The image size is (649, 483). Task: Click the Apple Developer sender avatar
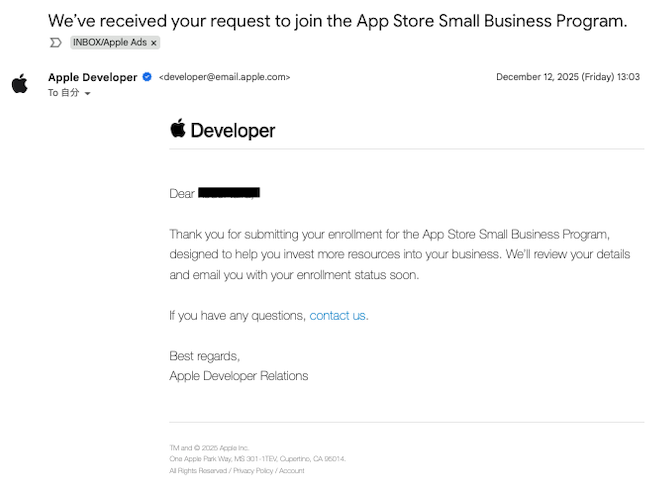tap(20, 83)
